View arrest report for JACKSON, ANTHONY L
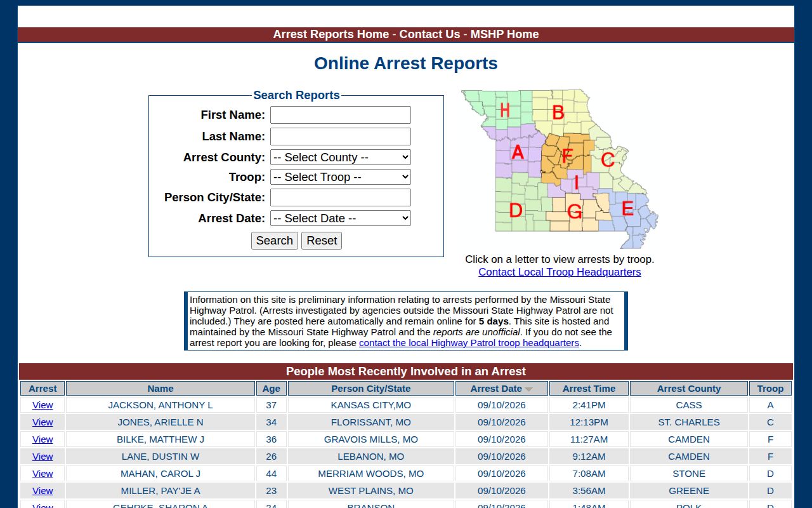Image resolution: width=812 pixels, height=508 pixels. point(43,405)
